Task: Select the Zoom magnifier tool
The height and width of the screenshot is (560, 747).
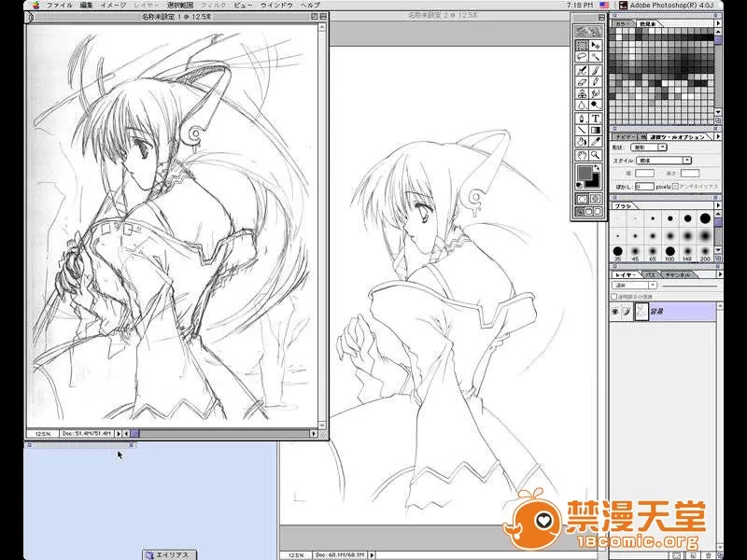Action: [595, 154]
